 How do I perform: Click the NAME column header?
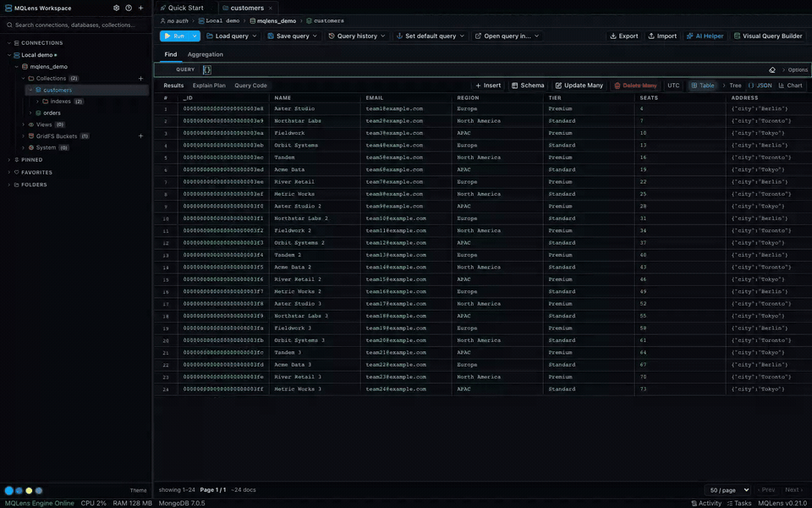point(283,98)
